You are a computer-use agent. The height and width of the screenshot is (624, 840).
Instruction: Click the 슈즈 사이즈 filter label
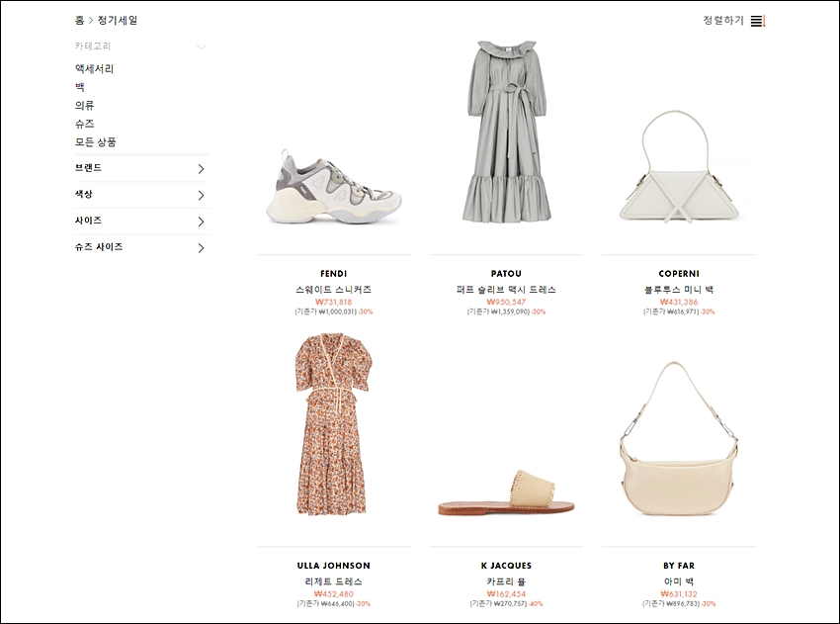click(x=99, y=246)
